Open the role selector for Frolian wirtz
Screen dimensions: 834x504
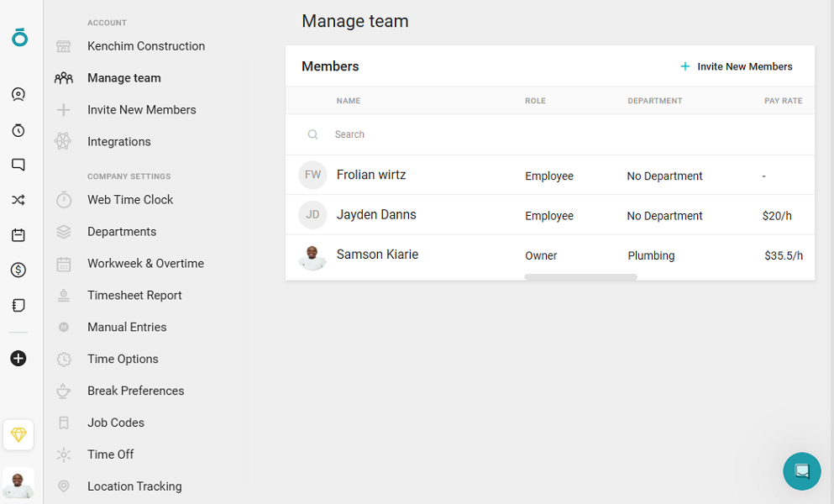(x=549, y=176)
